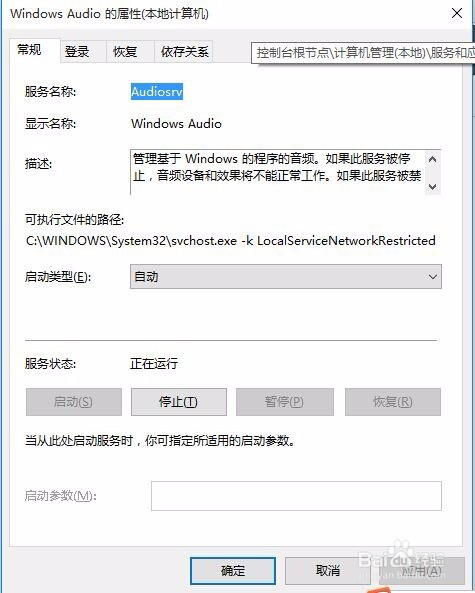Click the description scroll down arrow
The height and width of the screenshot is (593, 475).
coord(433,186)
